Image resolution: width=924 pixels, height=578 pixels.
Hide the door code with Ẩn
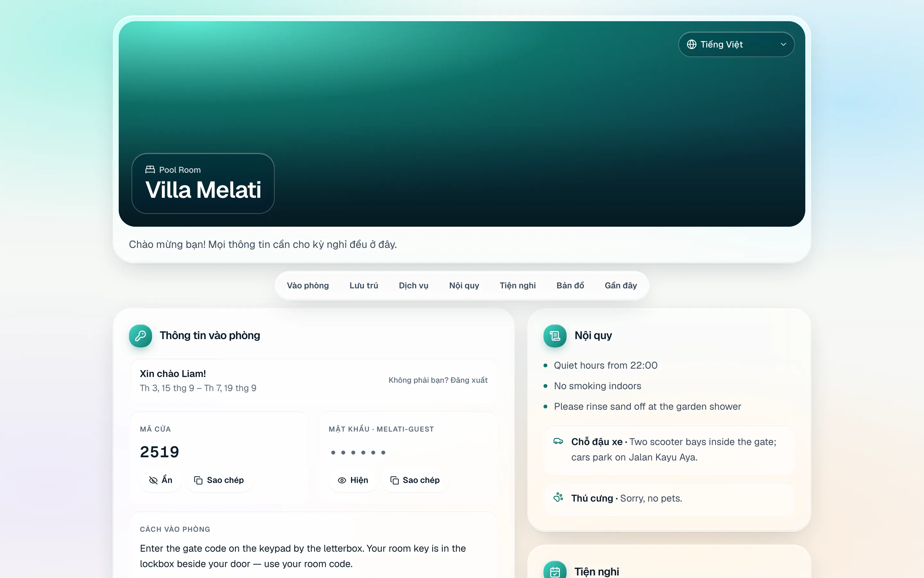click(x=161, y=480)
